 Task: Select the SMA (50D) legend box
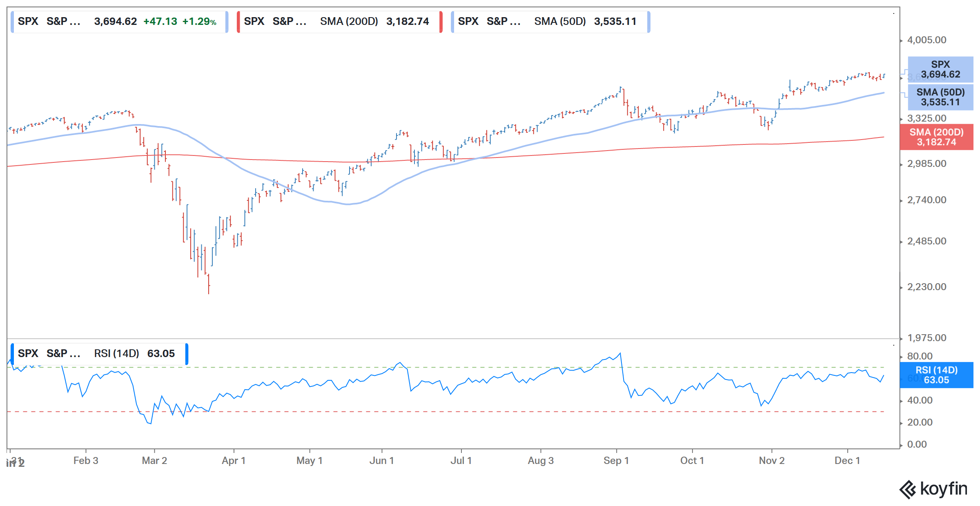coord(550,22)
